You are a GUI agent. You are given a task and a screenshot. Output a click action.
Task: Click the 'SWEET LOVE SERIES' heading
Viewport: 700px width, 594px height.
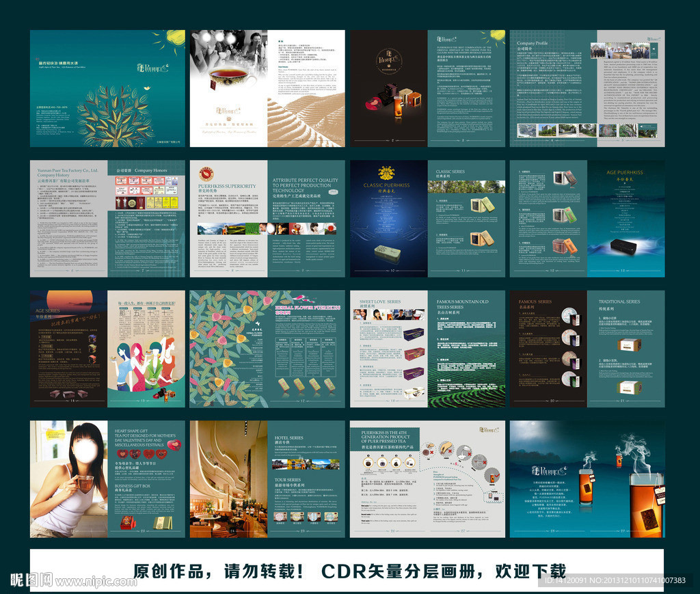380,301
